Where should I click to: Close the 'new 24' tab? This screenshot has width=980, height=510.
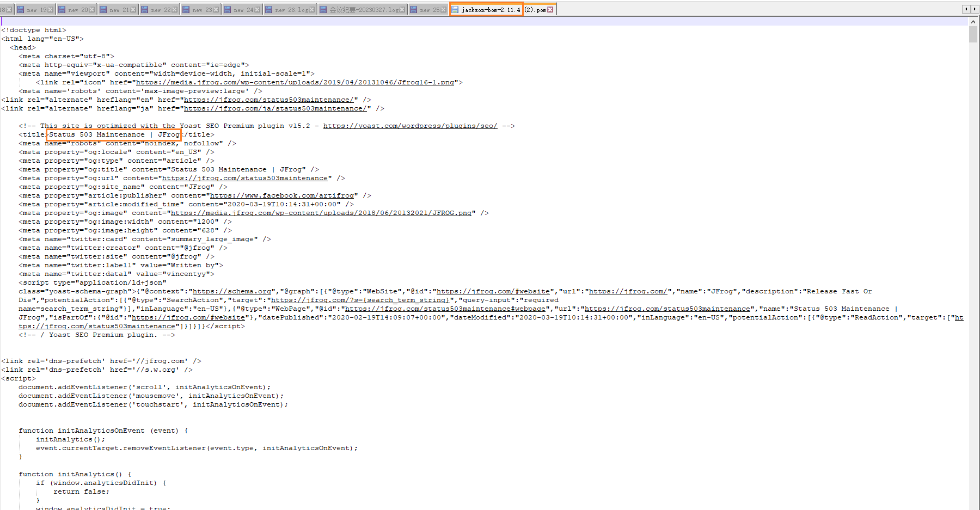257,10
